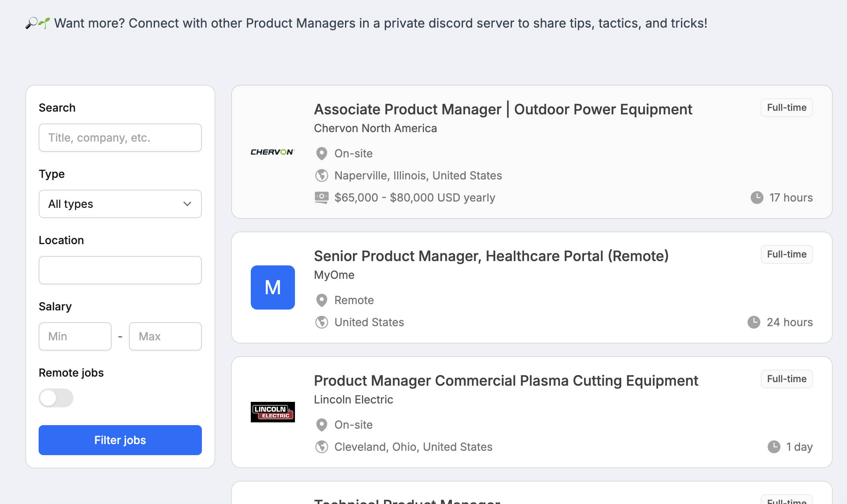
Task: Focus the Title, company search field
Action: [120, 138]
